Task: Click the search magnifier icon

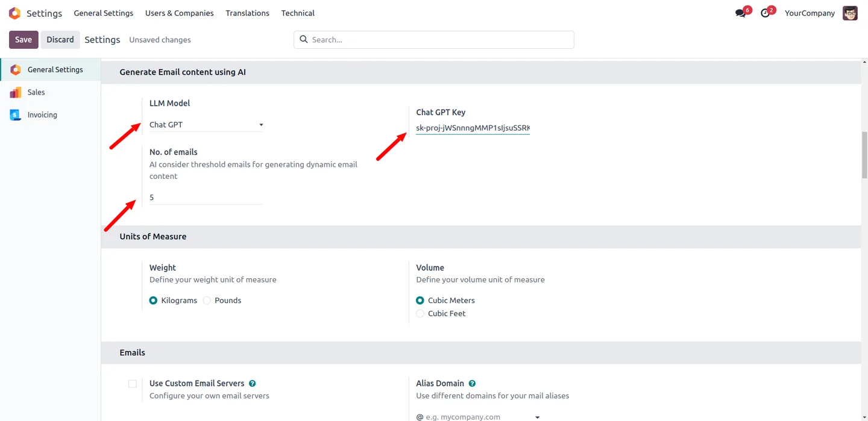Action: [304, 40]
